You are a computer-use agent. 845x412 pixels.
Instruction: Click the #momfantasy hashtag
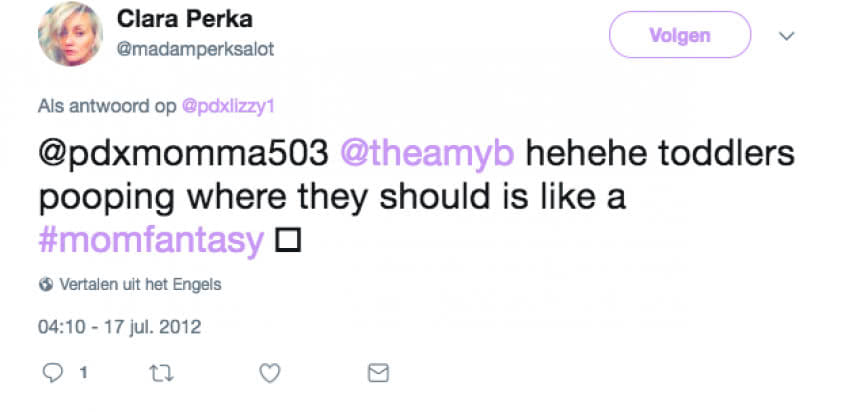150,240
